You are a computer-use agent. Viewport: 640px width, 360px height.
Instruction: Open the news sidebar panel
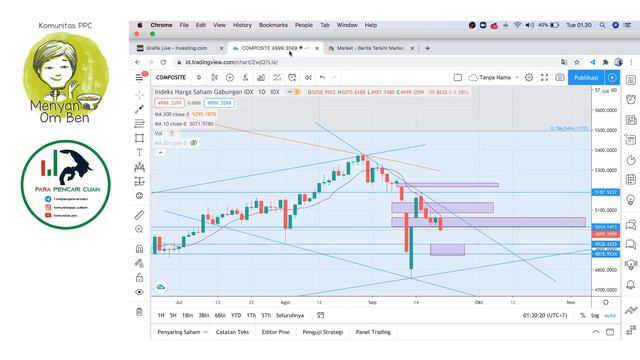click(x=631, y=120)
